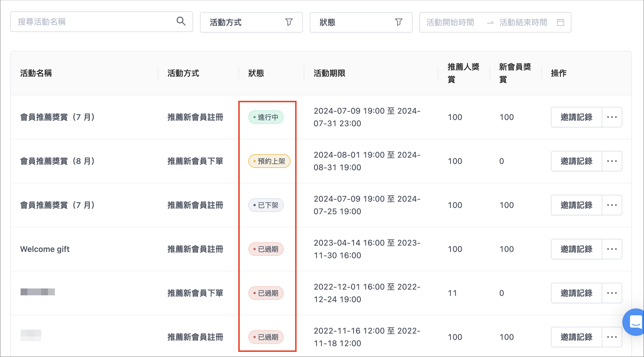Click the 進行中 status badge

(266, 117)
